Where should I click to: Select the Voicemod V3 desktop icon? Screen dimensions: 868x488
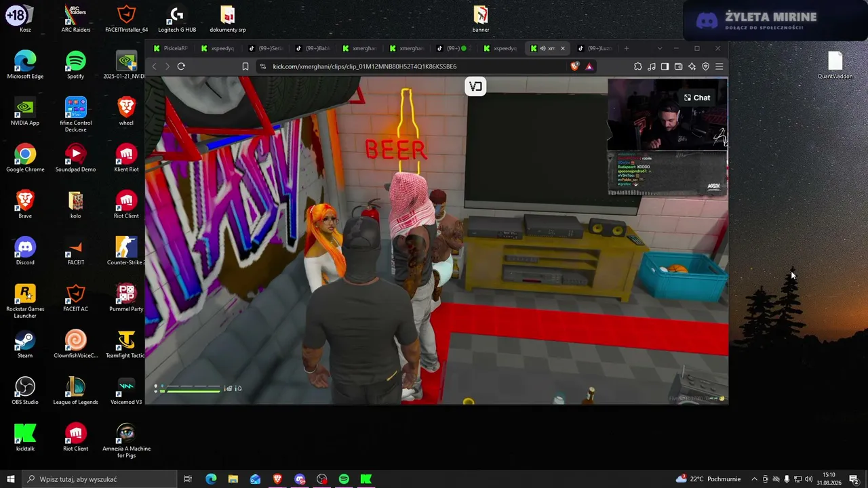[126, 391]
